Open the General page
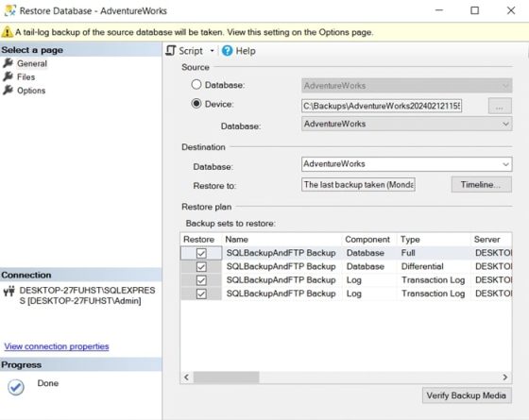 click(x=32, y=63)
